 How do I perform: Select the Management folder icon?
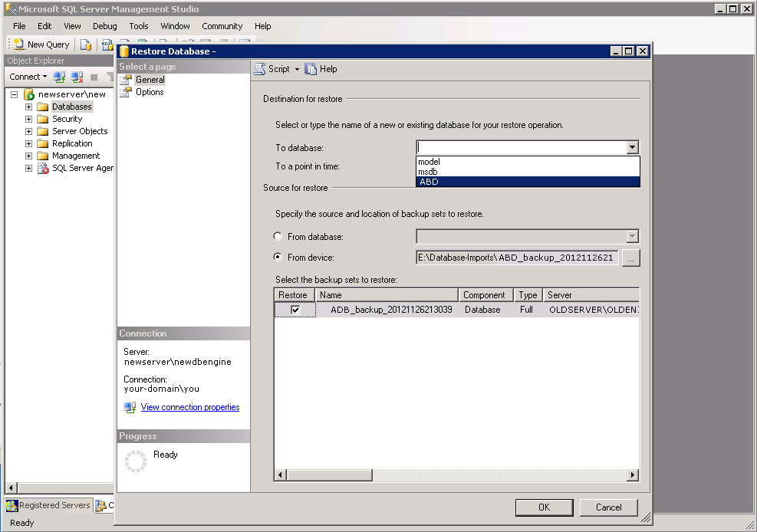[x=43, y=156]
